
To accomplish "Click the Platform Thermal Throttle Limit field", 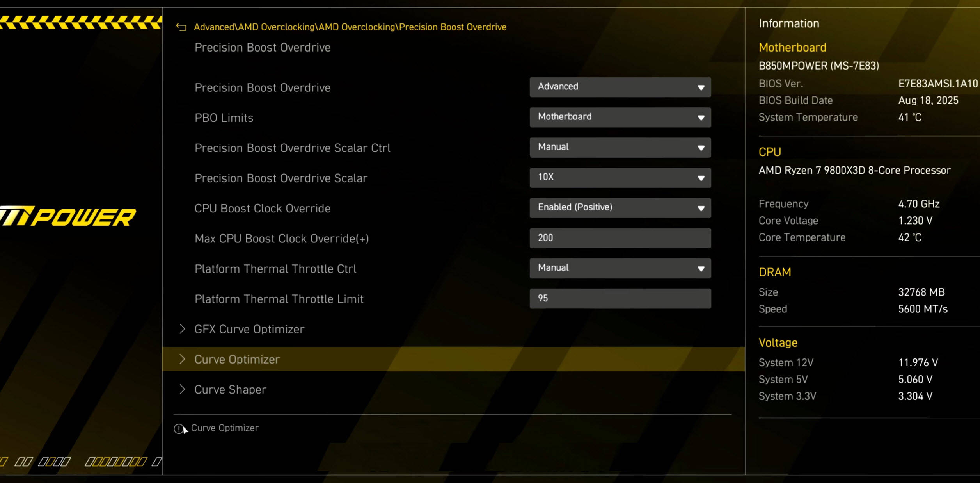I will [620, 298].
